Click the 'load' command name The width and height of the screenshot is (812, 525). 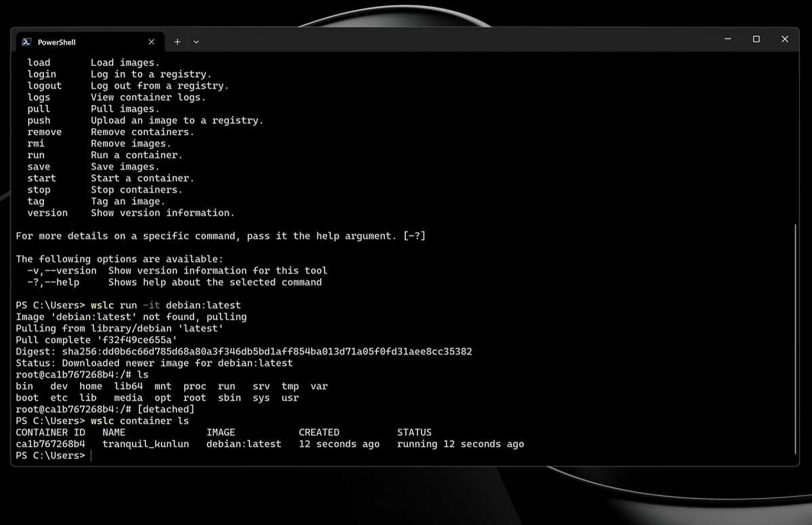pyautogui.click(x=39, y=62)
